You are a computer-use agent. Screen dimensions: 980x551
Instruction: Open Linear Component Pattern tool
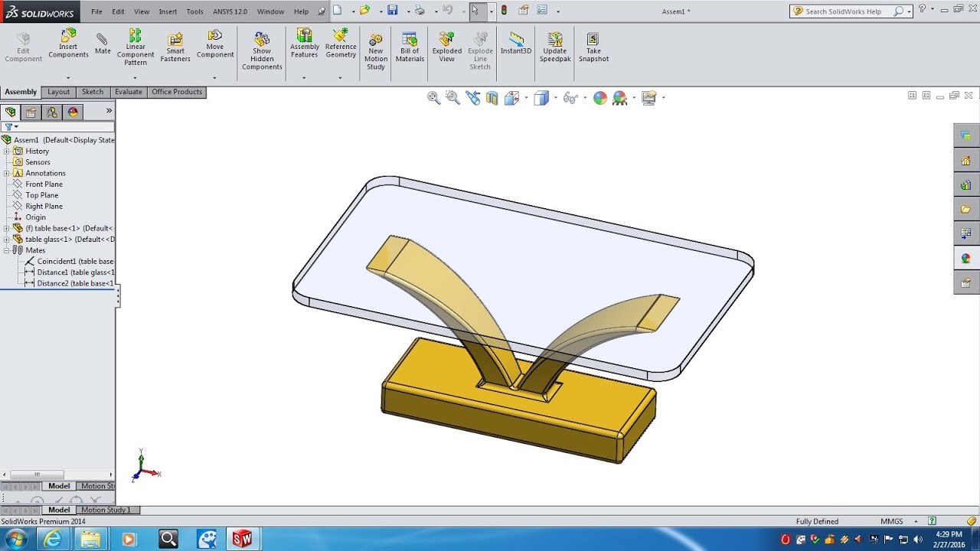136,47
